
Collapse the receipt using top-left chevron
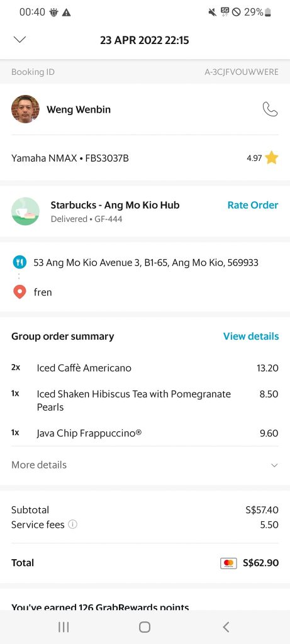(20, 40)
